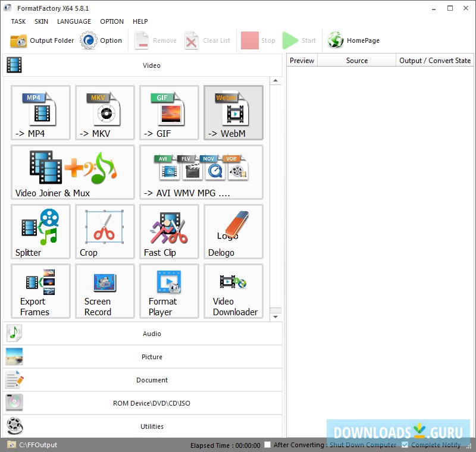Viewport: 476px width, 452px height.
Task: Click Clear List in the toolbar
Action: tap(208, 40)
